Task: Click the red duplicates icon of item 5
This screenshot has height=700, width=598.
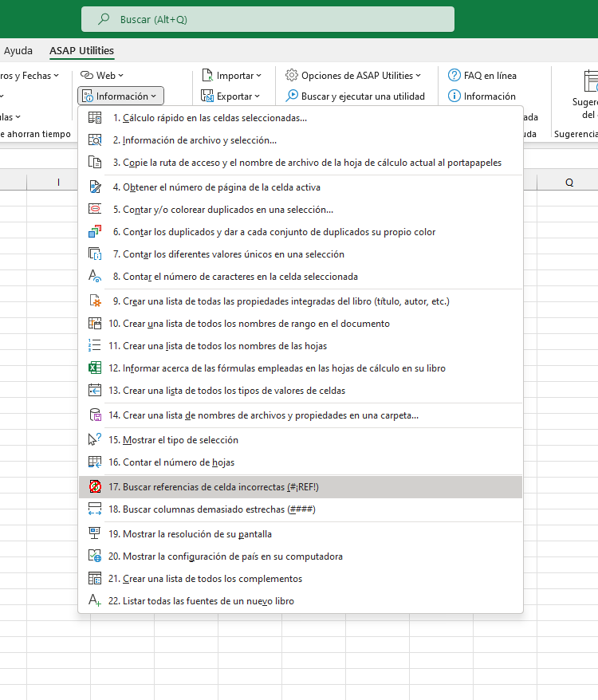Action: pyautogui.click(x=95, y=210)
